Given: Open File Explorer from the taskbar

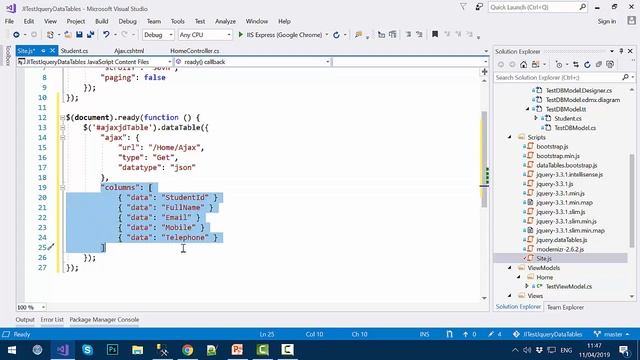Looking at the screenshot, I should coord(138,350).
